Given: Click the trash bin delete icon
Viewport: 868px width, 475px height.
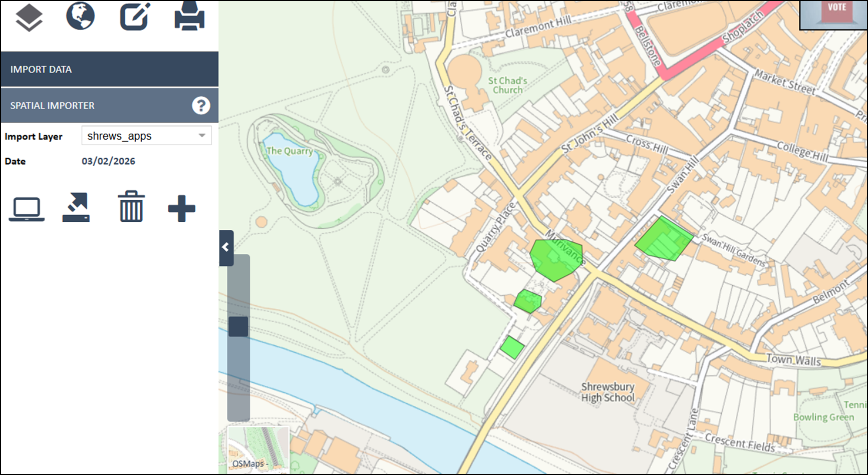Looking at the screenshot, I should coord(131,206).
